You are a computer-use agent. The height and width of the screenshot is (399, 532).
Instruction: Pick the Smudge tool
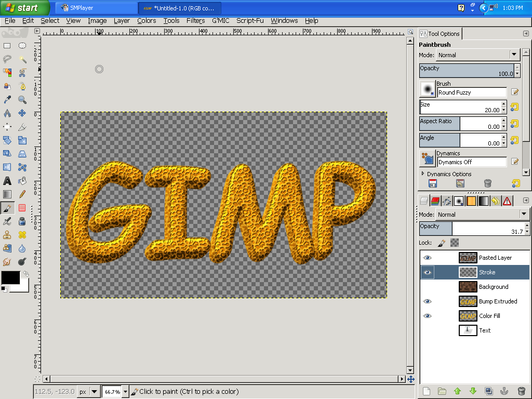[7, 262]
